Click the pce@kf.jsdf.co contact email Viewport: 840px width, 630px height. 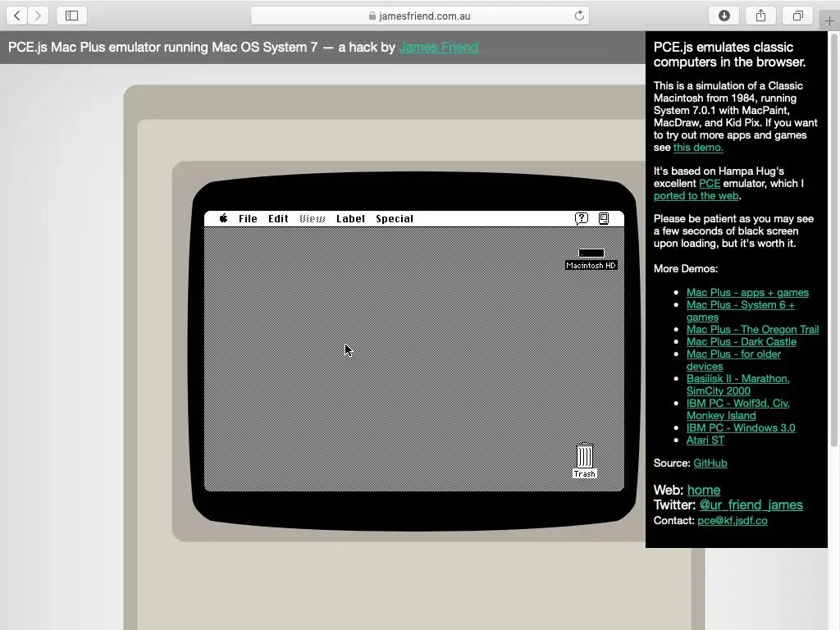pyautogui.click(x=733, y=521)
